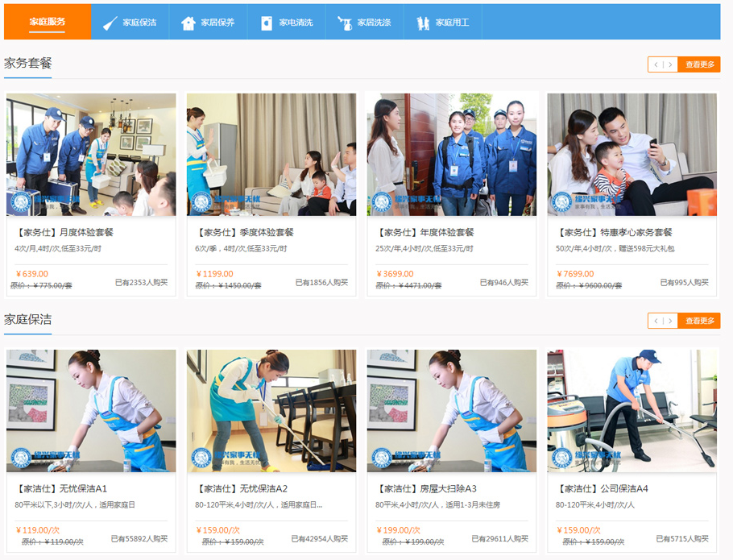Click the broom icon beside 家庭保洁

click(x=110, y=23)
